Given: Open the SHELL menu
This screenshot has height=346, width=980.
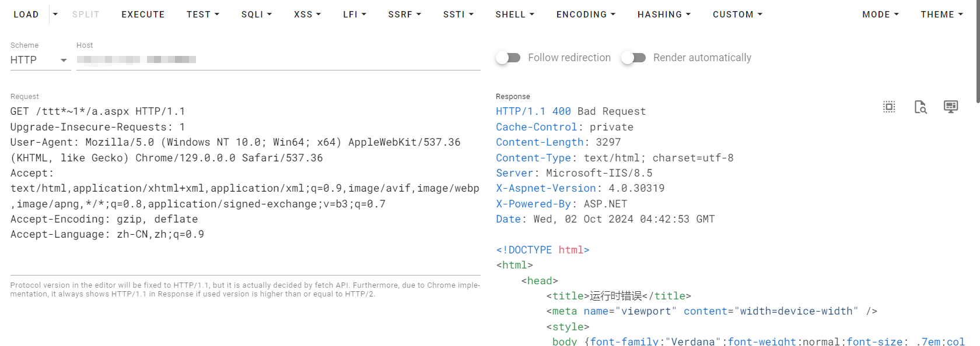Looking at the screenshot, I should pyautogui.click(x=514, y=14).
